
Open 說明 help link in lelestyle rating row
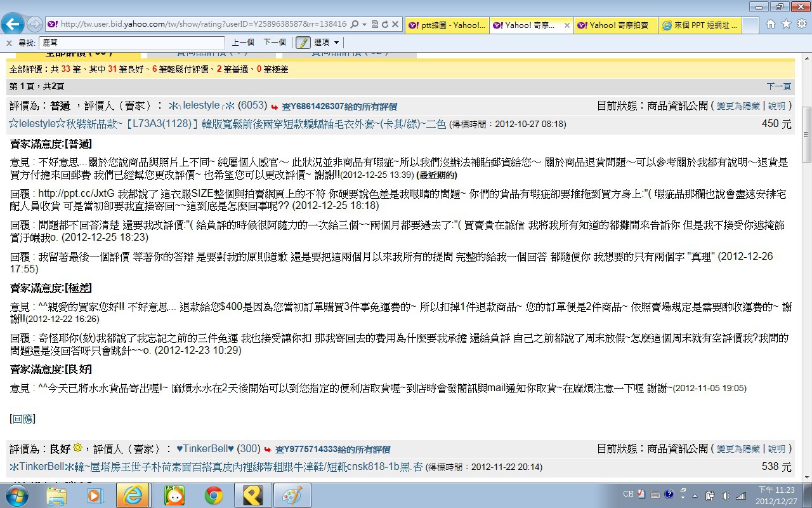[x=776, y=106]
